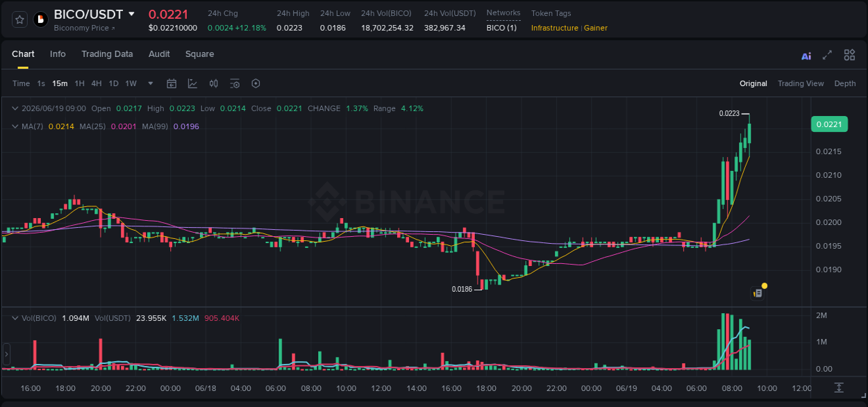The height and width of the screenshot is (407, 868).
Task: Open the chart display settings icon
Action: click(x=235, y=83)
